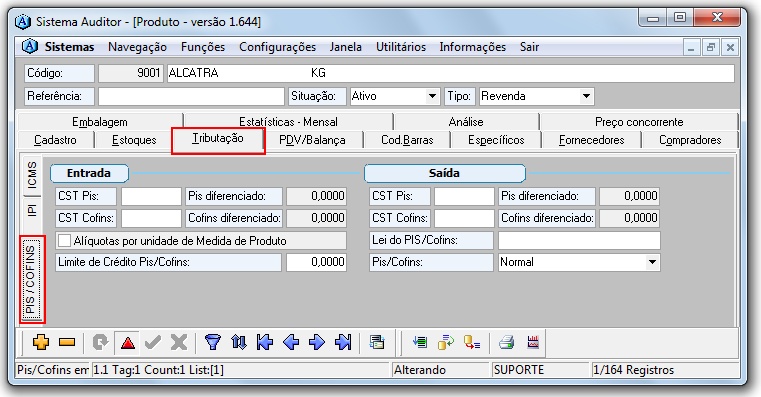Click the Entrada CST Cofins input field

151,218
